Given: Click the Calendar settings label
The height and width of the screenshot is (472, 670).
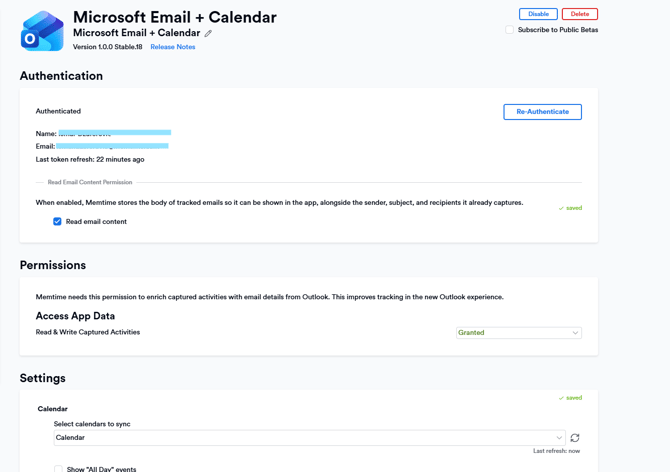Looking at the screenshot, I should tap(53, 409).
